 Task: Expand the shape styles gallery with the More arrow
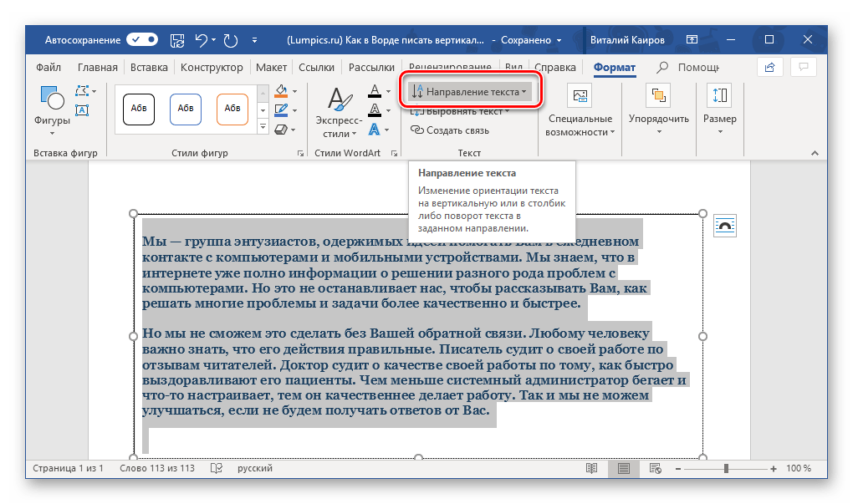(x=263, y=128)
